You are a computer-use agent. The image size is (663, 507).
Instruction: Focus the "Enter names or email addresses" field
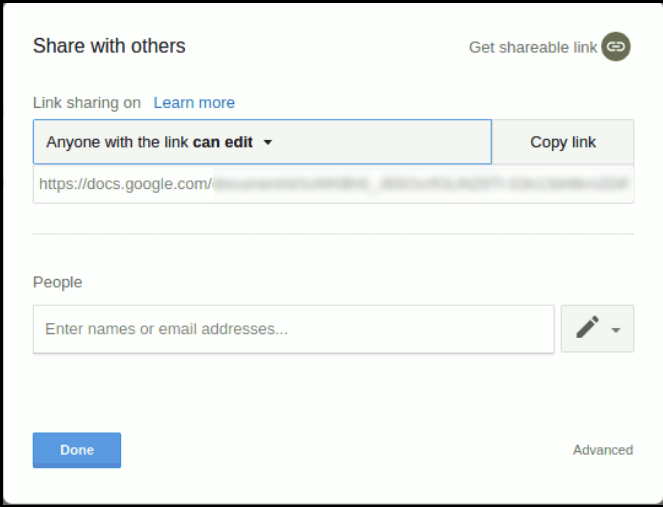click(x=293, y=329)
